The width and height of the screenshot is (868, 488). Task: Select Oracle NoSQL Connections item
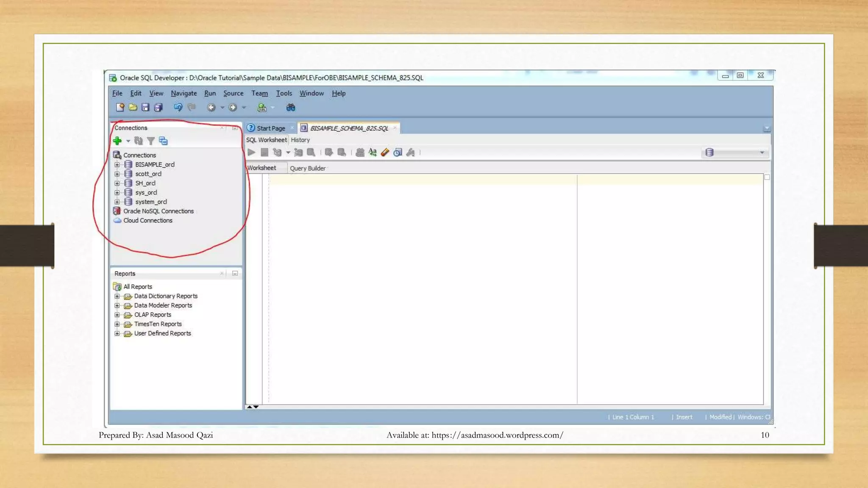pyautogui.click(x=159, y=211)
